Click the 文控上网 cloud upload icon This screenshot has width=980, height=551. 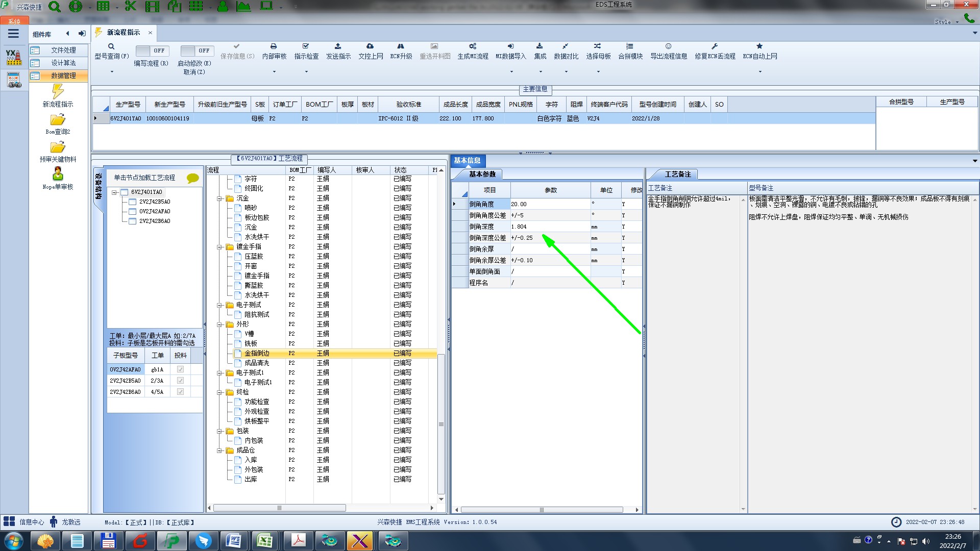click(x=370, y=46)
